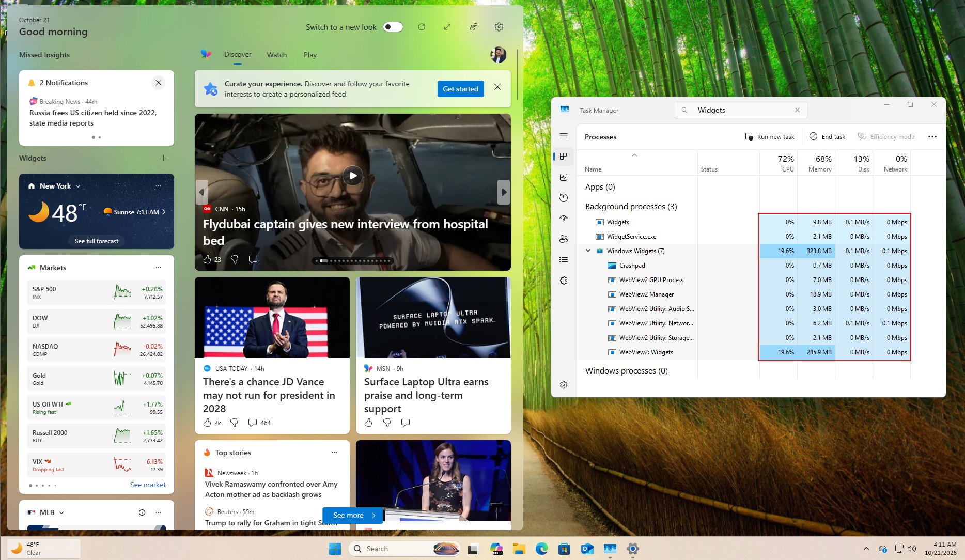The width and height of the screenshot is (965, 560).
Task: Open the See market link
Action: pos(148,485)
